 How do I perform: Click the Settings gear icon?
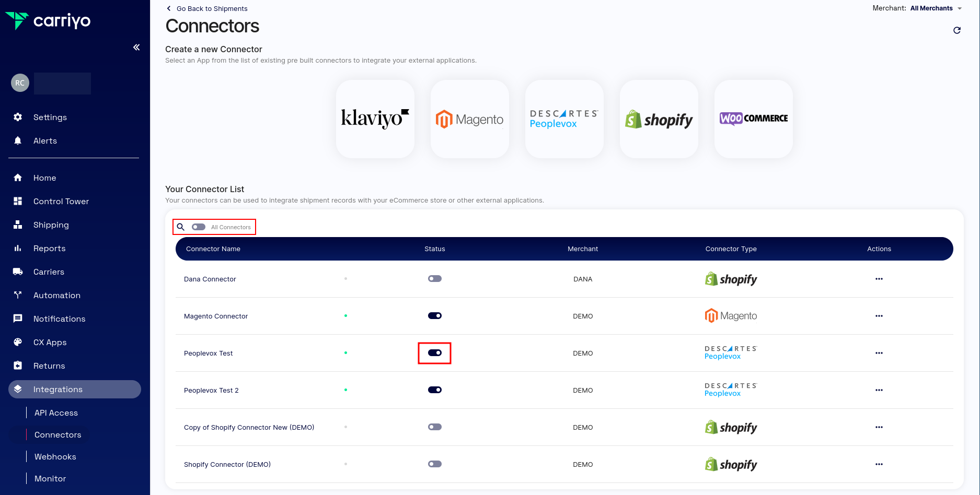point(18,117)
